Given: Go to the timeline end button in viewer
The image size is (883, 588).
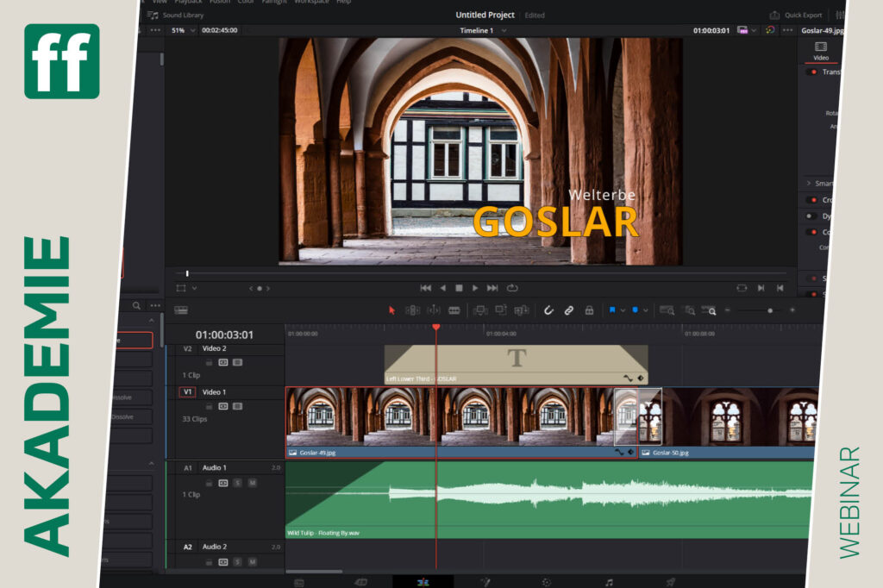Looking at the screenshot, I should pos(780,288).
